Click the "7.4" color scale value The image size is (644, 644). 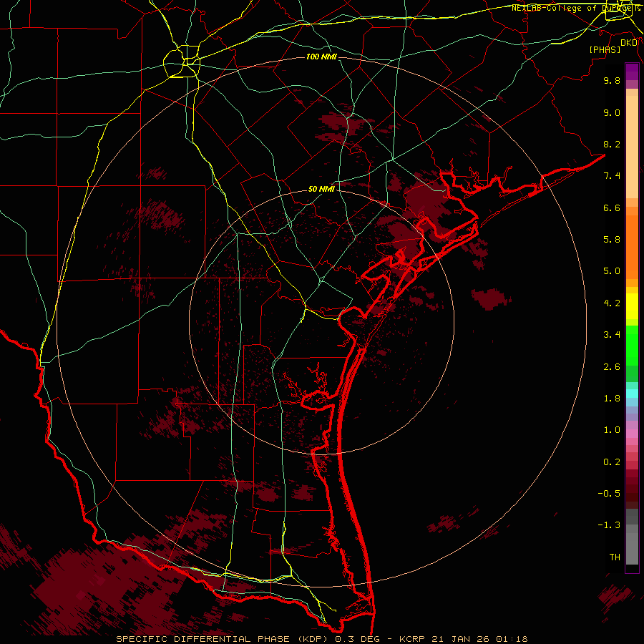pos(612,176)
